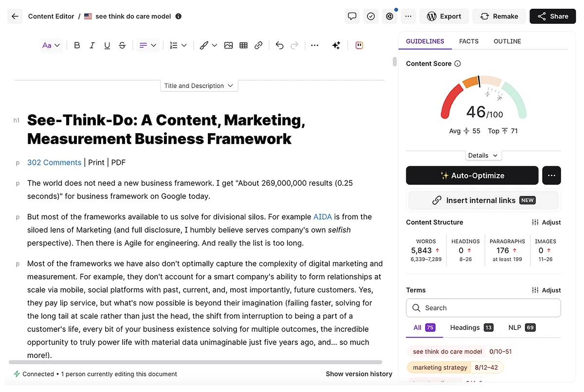Click the IMAGES count metric
The image size is (584, 392).
tap(546, 250)
